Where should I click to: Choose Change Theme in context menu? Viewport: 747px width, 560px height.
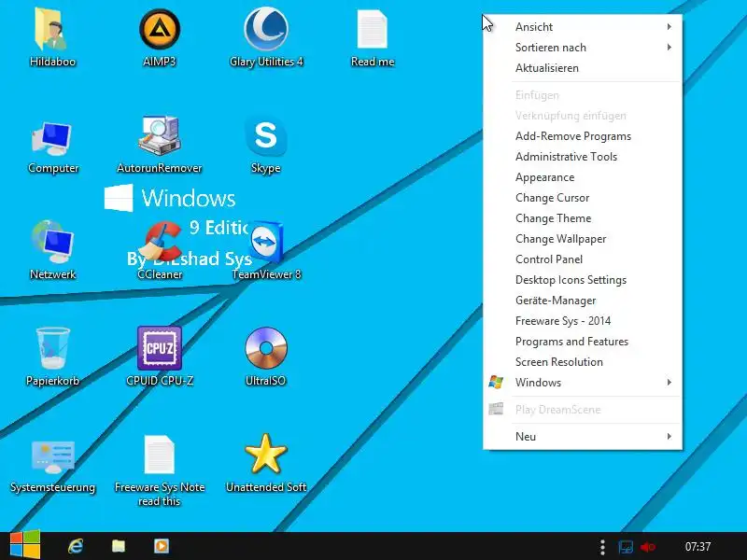pyautogui.click(x=582, y=218)
